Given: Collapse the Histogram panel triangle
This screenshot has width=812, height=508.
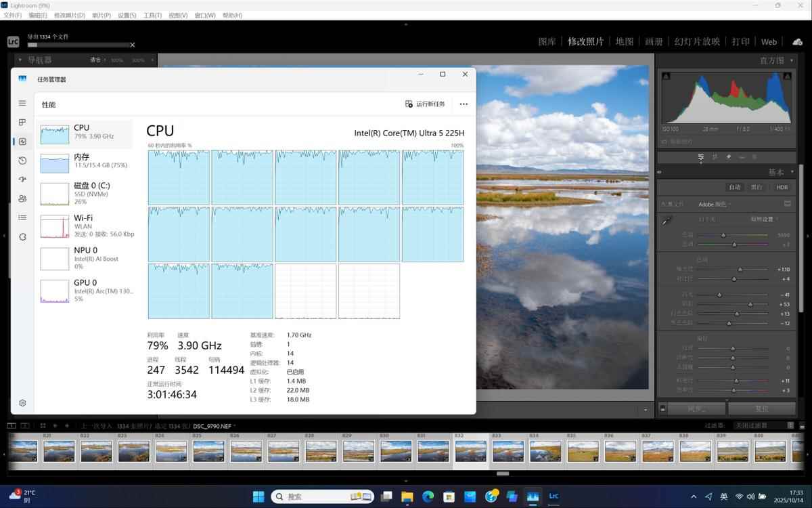Looking at the screenshot, I should (x=792, y=60).
